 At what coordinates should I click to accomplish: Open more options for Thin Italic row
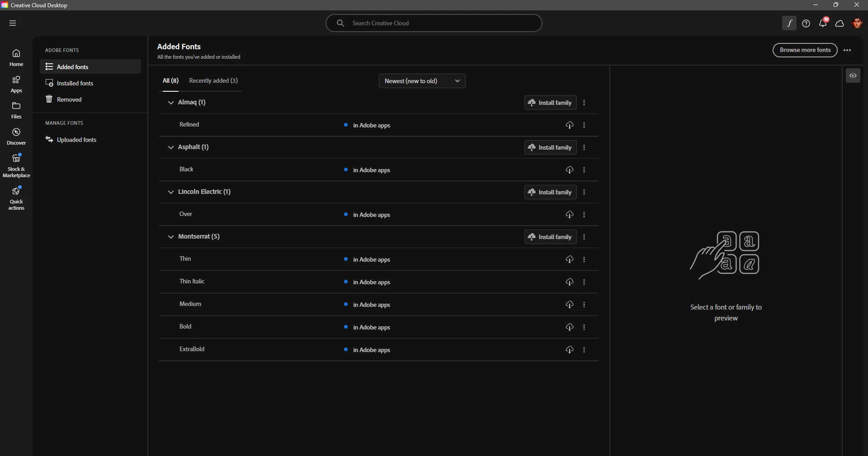[584, 282]
